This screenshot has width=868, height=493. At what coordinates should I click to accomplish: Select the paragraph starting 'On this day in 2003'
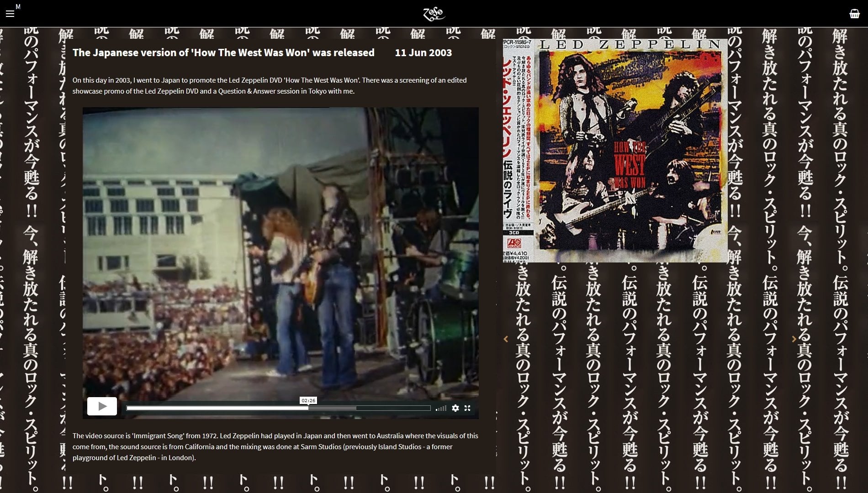[270, 85]
